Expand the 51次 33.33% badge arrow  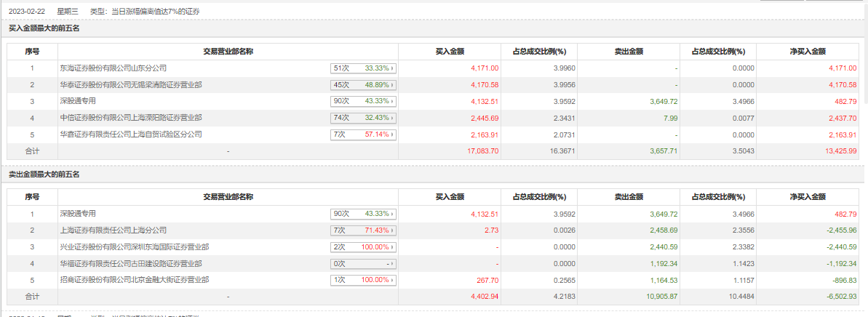(x=393, y=68)
